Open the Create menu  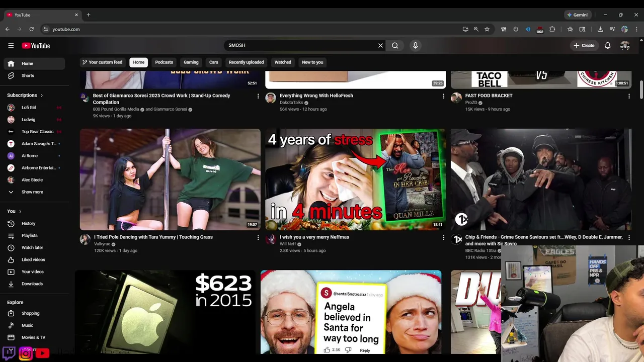pyautogui.click(x=584, y=45)
